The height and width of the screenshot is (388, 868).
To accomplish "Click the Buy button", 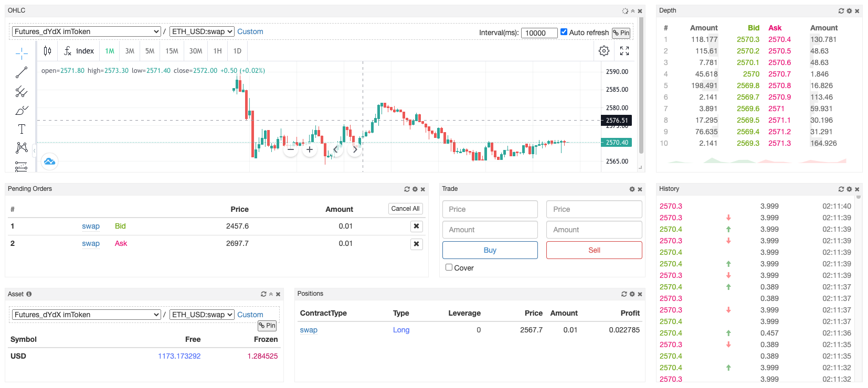I will click(x=490, y=250).
